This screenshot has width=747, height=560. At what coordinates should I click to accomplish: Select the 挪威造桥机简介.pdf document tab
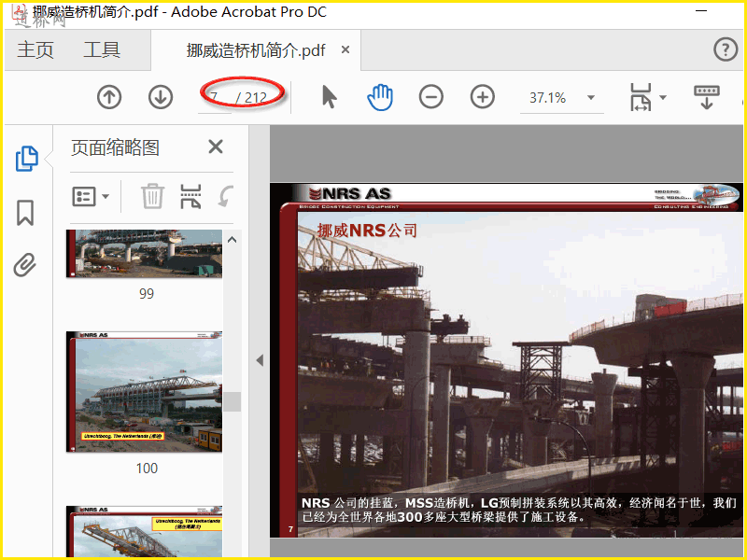click(x=256, y=50)
